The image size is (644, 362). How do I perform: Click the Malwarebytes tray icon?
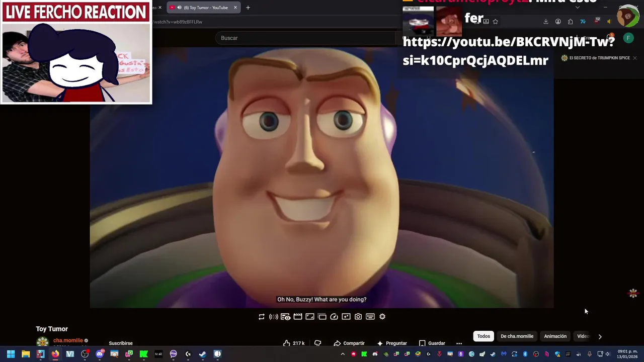point(504,354)
